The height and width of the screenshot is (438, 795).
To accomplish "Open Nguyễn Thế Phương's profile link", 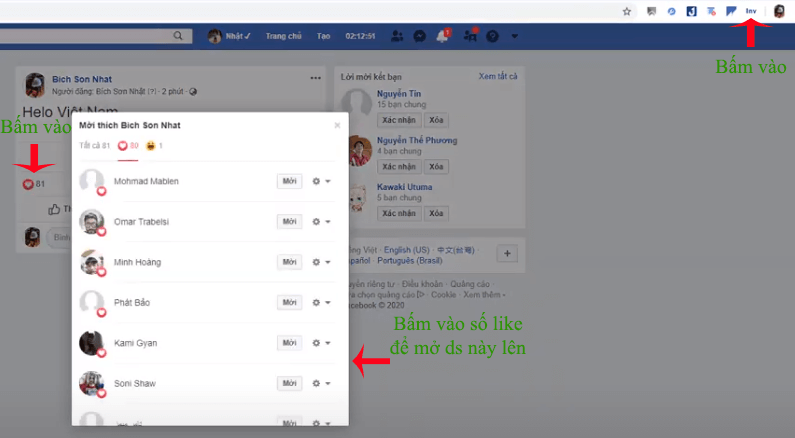I will pyautogui.click(x=417, y=140).
